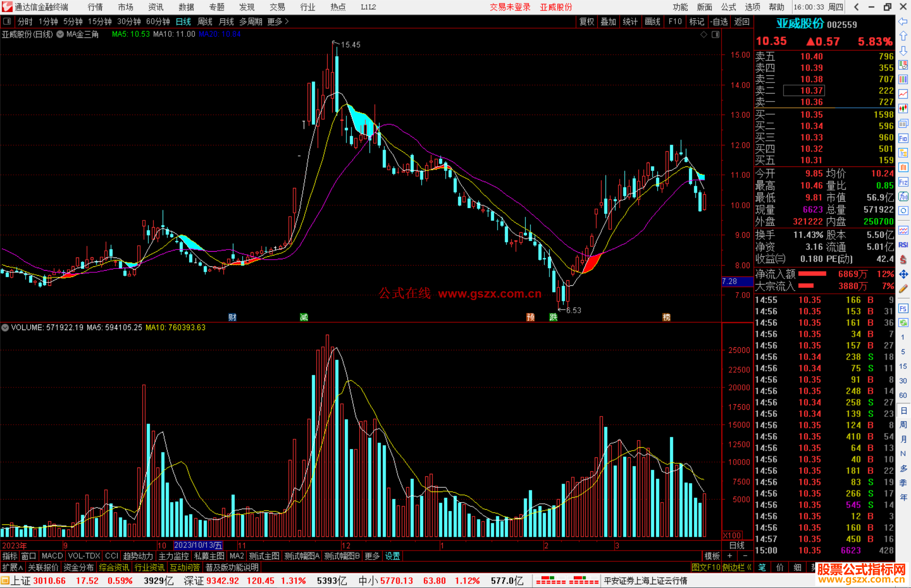Select the pencil drawing tool icon
Viewport: 911px width, 588px height.
pos(903,289)
